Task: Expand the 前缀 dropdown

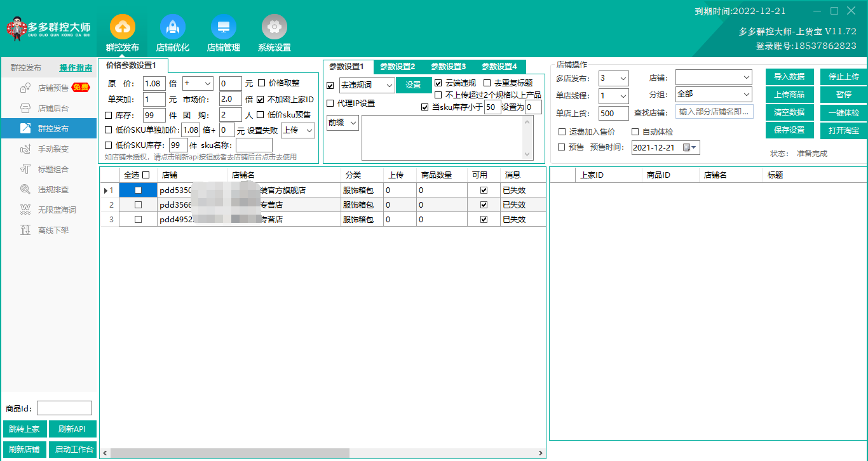Action: (353, 123)
